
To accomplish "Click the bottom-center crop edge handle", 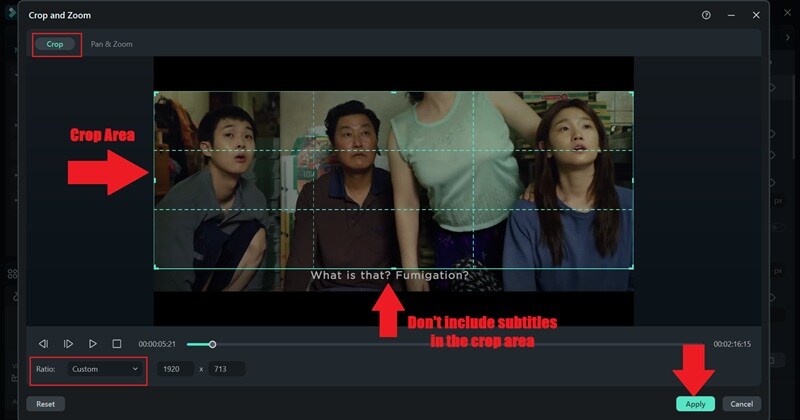I will [x=393, y=268].
